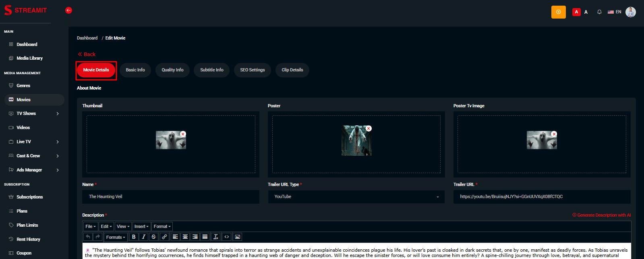The height and width of the screenshot is (259, 644).
Task: Remove the Thumbnail image with red X
Action: (183, 134)
